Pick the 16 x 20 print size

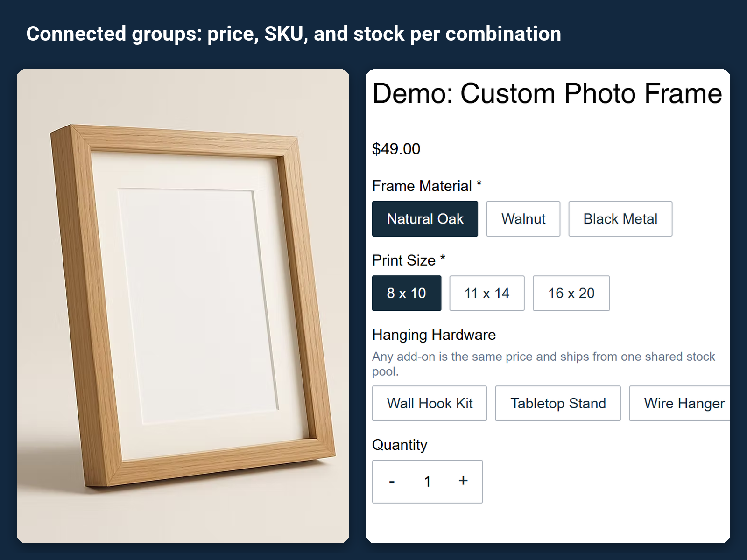[x=571, y=293]
